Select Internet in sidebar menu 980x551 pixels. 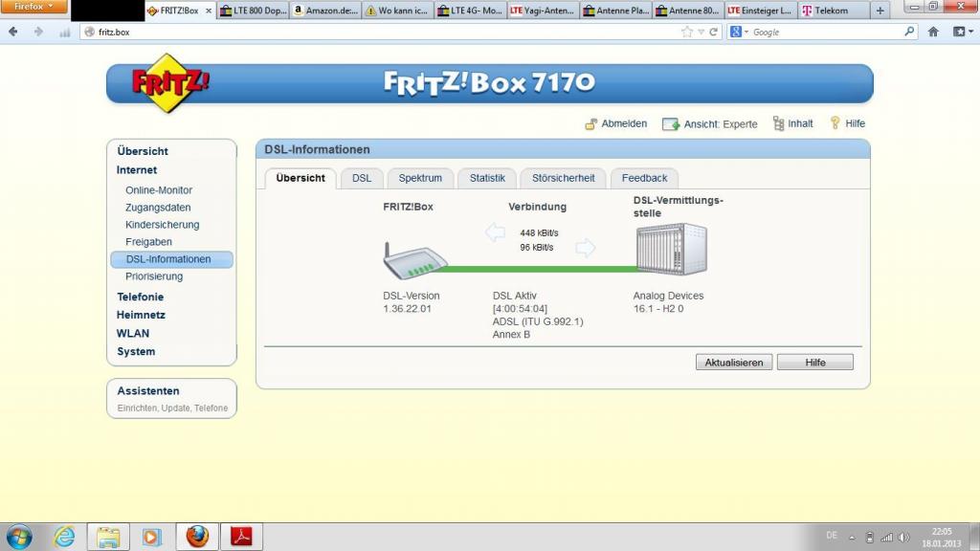point(136,170)
